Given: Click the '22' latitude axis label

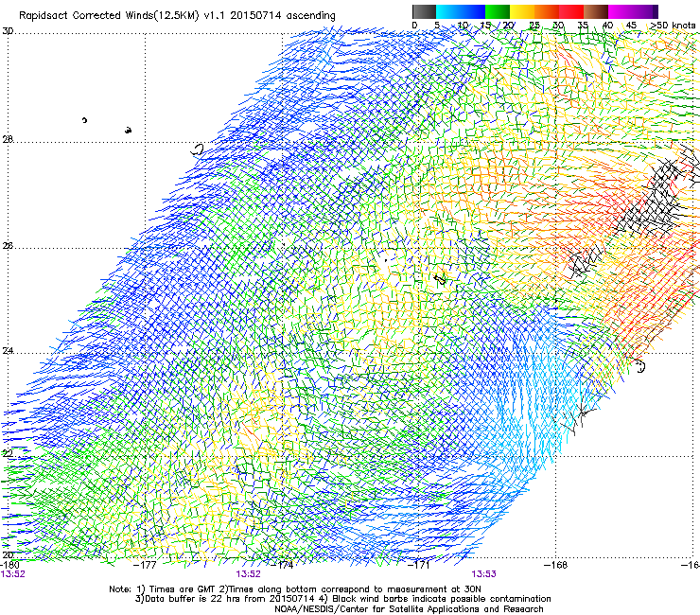Looking at the screenshot, I should pyautogui.click(x=8, y=454).
